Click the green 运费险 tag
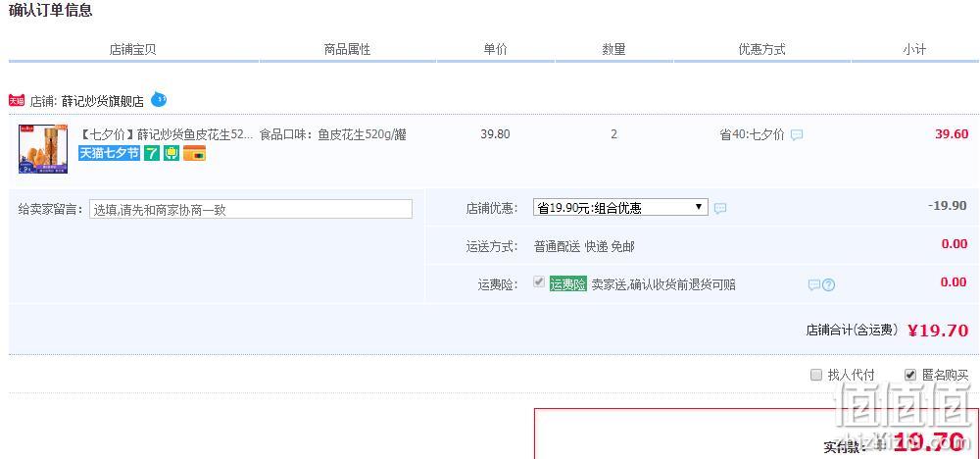The width and height of the screenshot is (980, 459). point(568,284)
